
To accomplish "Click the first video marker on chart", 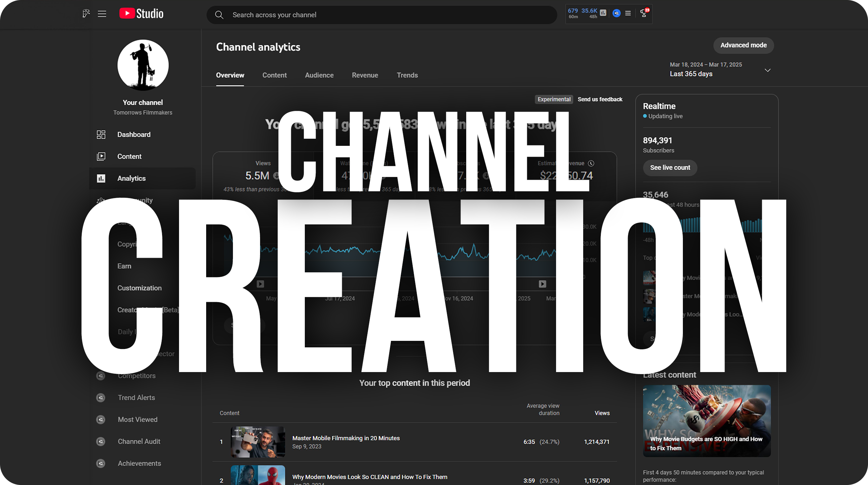I will pos(260,284).
